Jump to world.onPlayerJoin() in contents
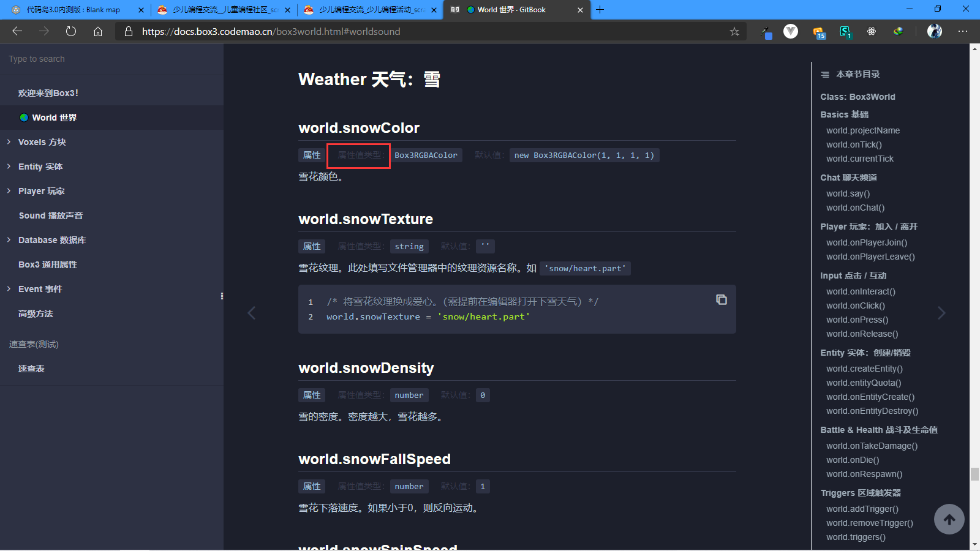Image resolution: width=980 pixels, height=551 pixels. click(x=867, y=242)
